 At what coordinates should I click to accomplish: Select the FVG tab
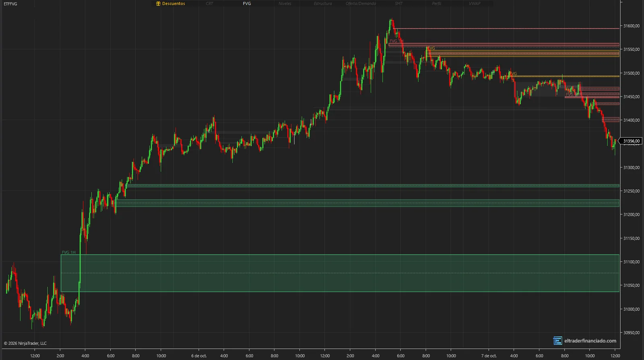click(247, 4)
